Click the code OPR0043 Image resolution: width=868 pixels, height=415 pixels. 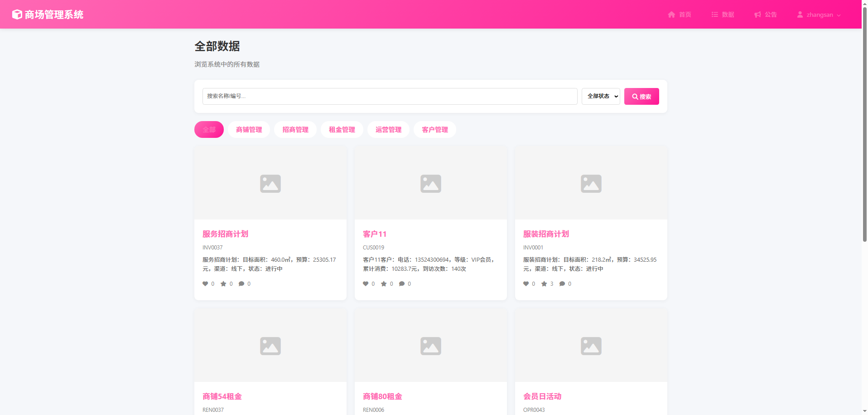coord(534,410)
